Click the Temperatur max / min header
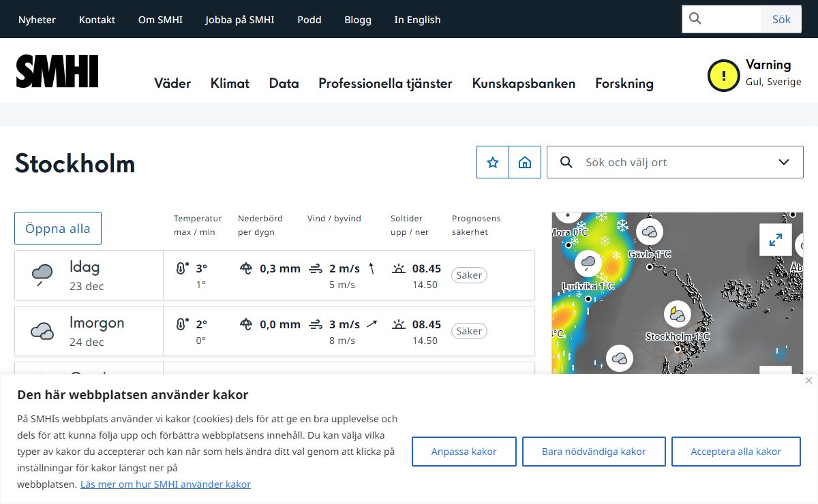The height and width of the screenshot is (504, 818). [198, 225]
